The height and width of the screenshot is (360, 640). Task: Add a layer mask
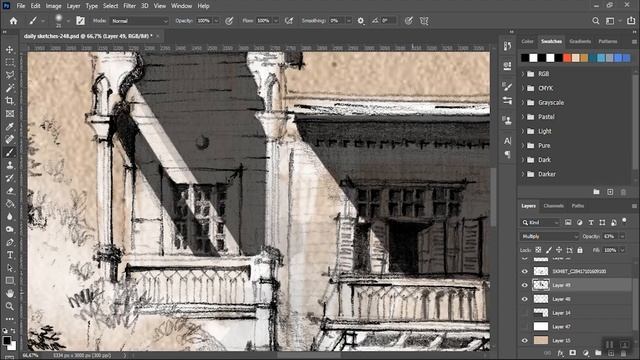(x=573, y=353)
